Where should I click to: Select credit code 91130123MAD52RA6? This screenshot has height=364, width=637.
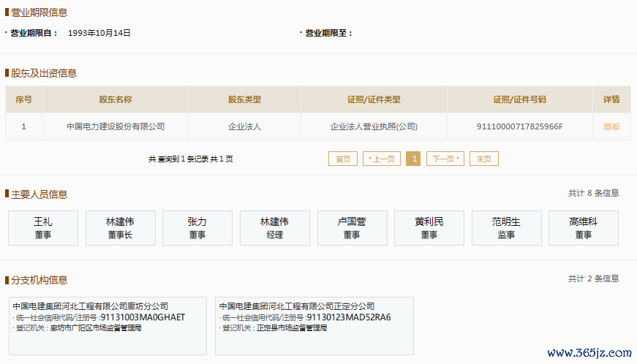click(x=349, y=317)
